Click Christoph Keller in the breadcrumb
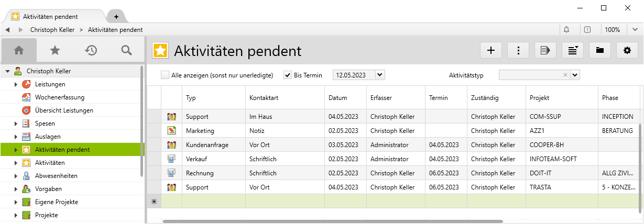The width and height of the screenshot is (644, 224). point(52,30)
